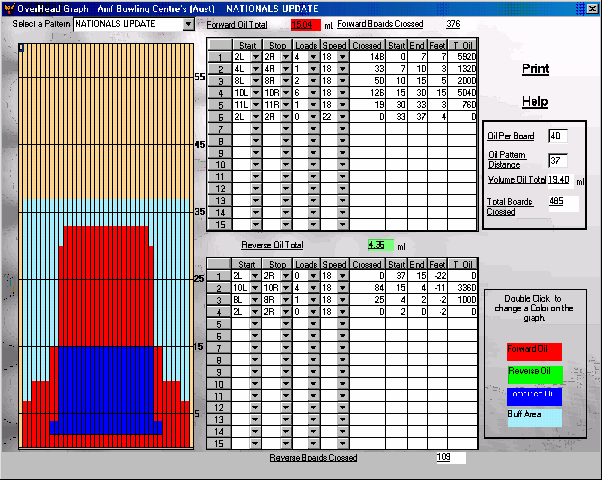Image resolution: width=602 pixels, height=480 pixels.
Task: Click Reverse Boards Crossed value 109
Action: pos(451,457)
